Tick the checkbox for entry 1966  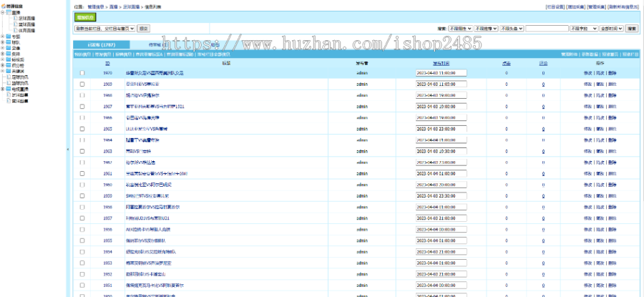pyautogui.click(x=82, y=117)
